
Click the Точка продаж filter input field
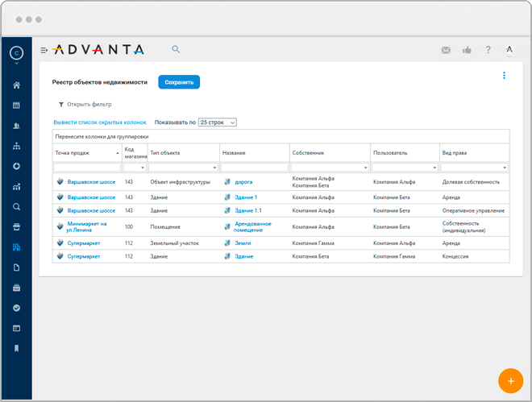pyautogui.click(x=87, y=168)
